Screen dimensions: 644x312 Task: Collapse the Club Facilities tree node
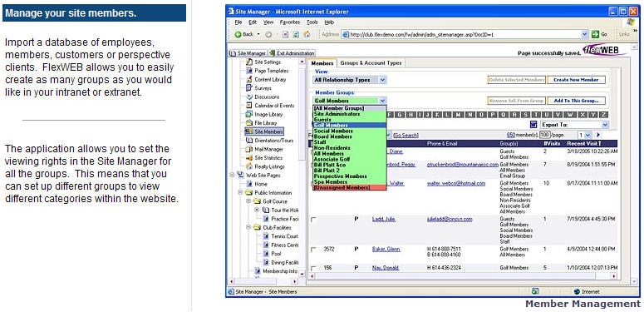[249, 228]
